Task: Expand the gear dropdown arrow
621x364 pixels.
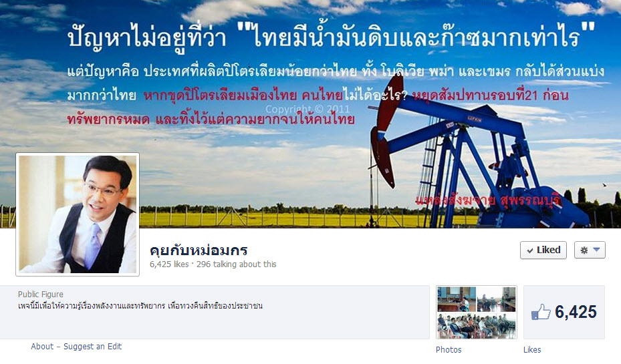Action: pos(596,250)
